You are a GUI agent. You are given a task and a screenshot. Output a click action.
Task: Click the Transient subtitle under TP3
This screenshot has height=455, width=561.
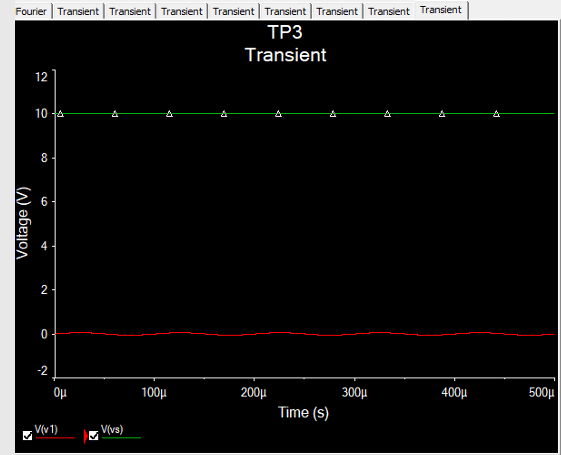pyautogui.click(x=286, y=55)
